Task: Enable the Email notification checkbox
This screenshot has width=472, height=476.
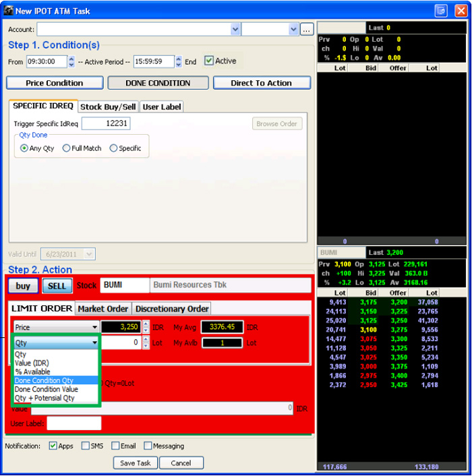Action: 115,446
